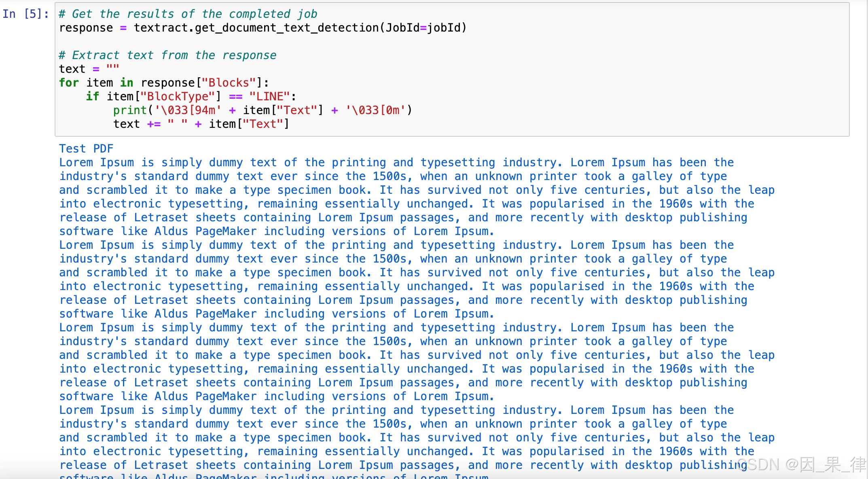Click the 'Extract text from the response' comment

point(167,55)
